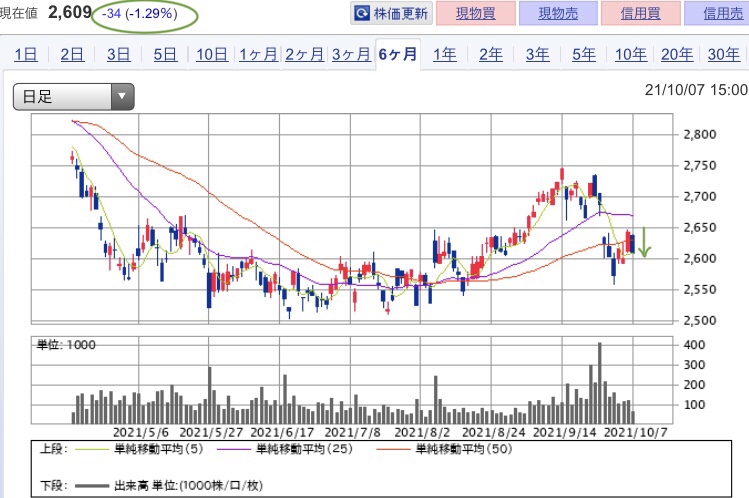Image resolution: width=749 pixels, height=498 pixels.
Task: Show the 5年 chart period
Action: pyautogui.click(x=584, y=54)
